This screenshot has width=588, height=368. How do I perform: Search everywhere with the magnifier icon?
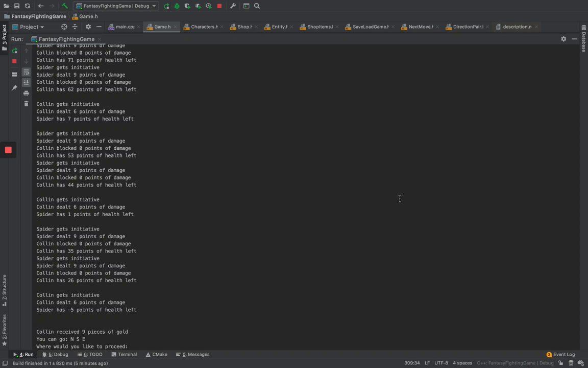(x=257, y=6)
